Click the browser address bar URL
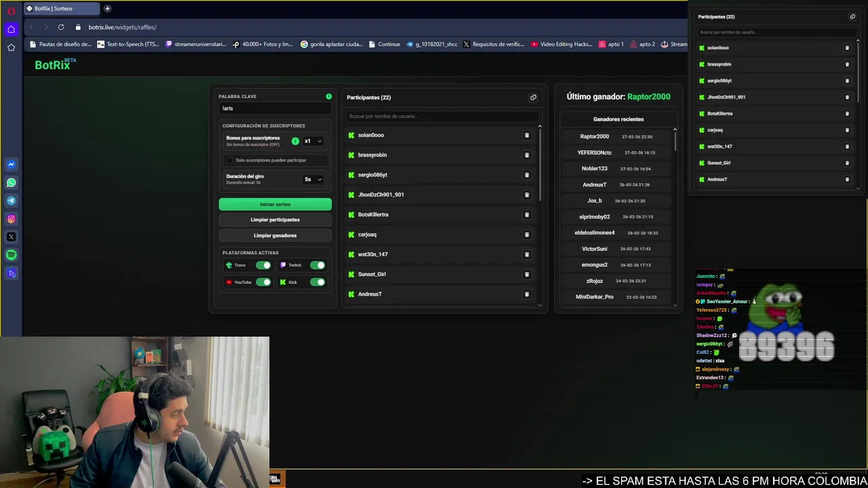This screenshot has width=868, height=488. (123, 27)
